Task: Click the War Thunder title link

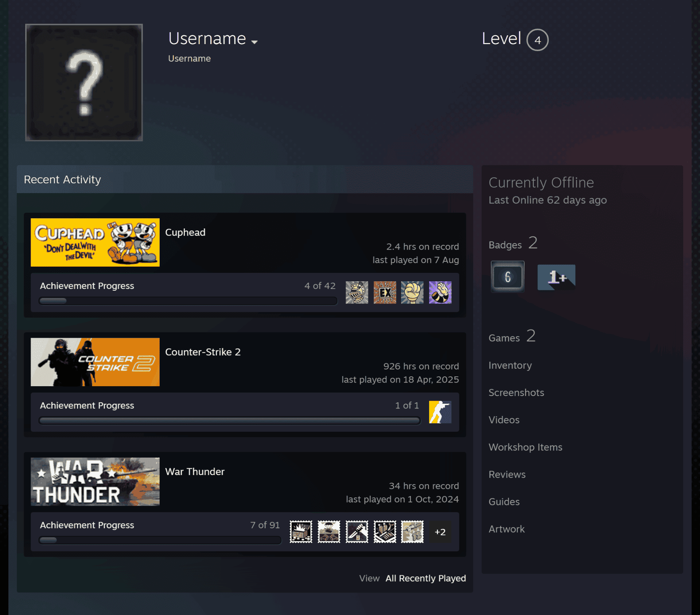Action: pyautogui.click(x=195, y=471)
